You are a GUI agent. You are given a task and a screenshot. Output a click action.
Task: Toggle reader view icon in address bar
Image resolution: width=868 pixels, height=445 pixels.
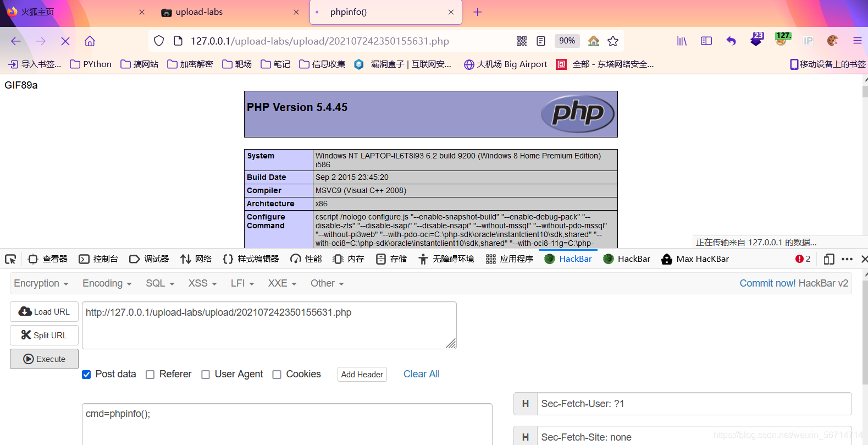(541, 41)
